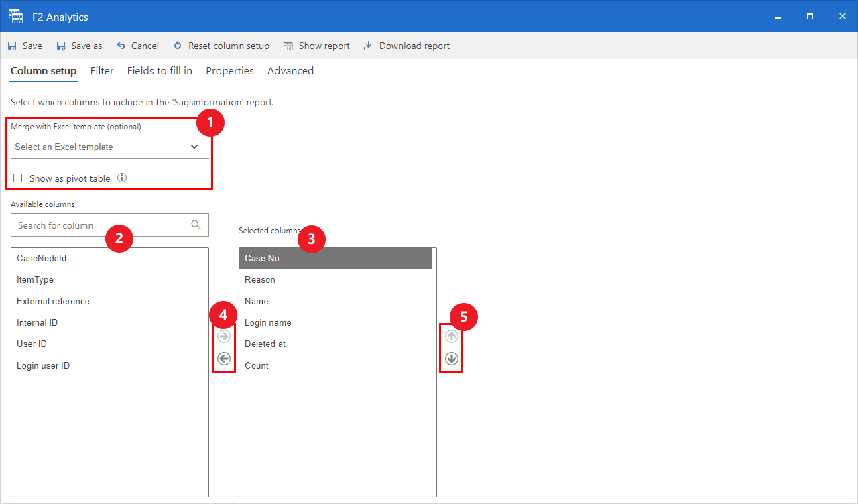This screenshot has height=504, width=858.
Task: Go to the Advanced tab
Action: pos(290,71)
